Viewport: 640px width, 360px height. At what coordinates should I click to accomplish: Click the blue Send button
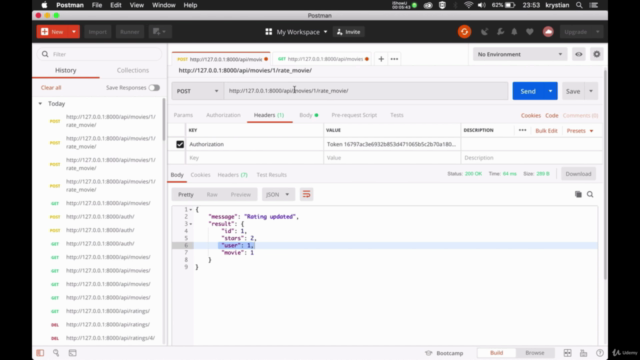click(x=528, y=91)
